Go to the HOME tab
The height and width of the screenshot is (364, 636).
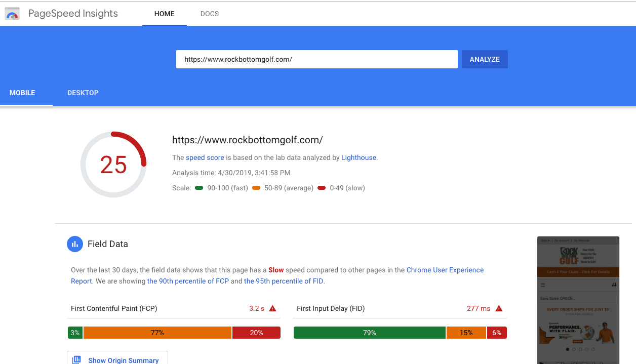[x=164, y=14]
